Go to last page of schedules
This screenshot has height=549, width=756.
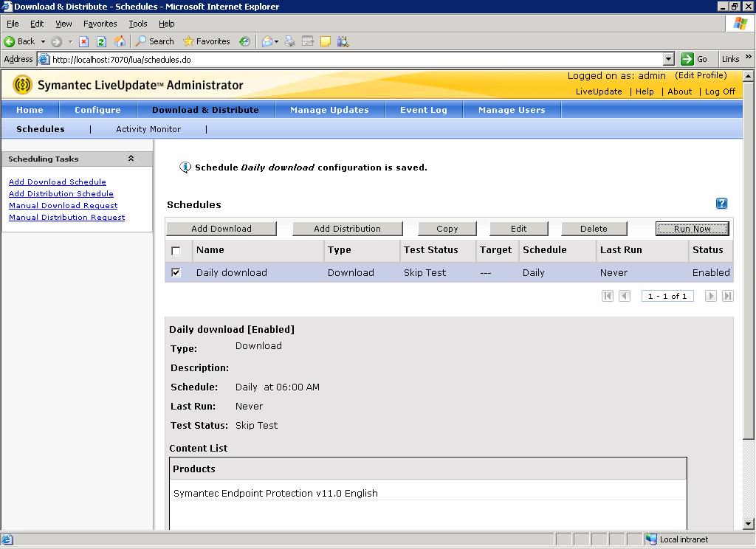click(727, 295)
